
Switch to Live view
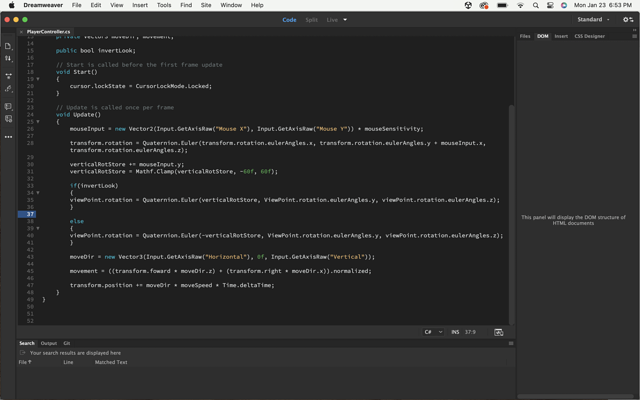pyautogui.click(x=332, y=20)
